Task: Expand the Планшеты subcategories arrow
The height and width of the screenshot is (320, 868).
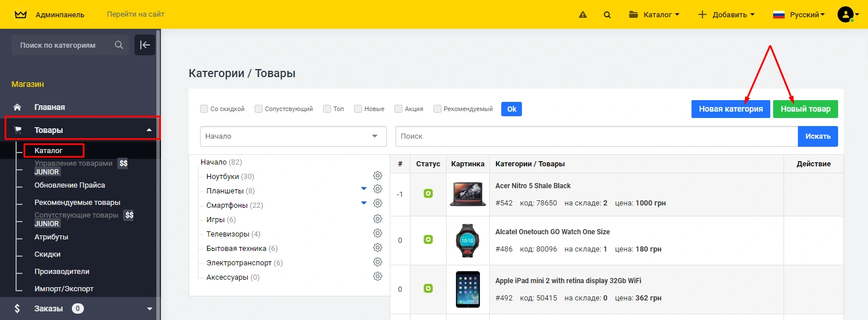Action: (363, 189)
